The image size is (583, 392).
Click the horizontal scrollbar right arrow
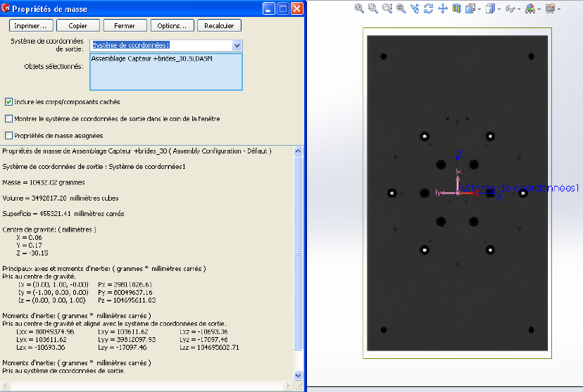click(287, 386)
